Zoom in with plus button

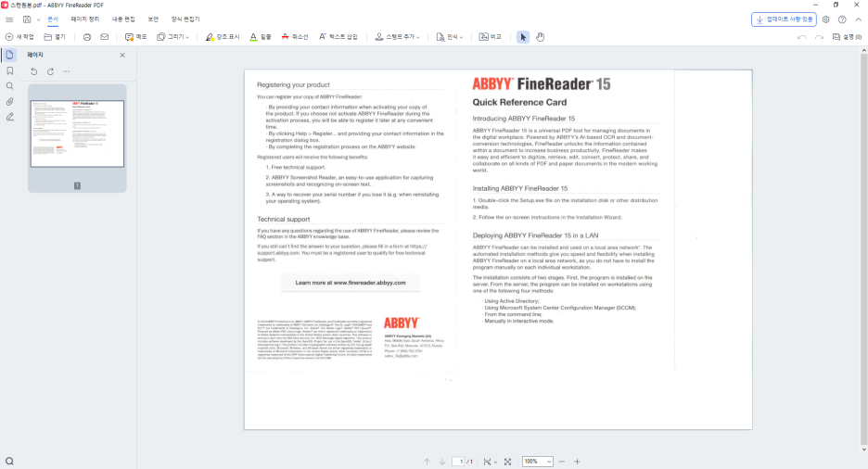coord(577,462)
